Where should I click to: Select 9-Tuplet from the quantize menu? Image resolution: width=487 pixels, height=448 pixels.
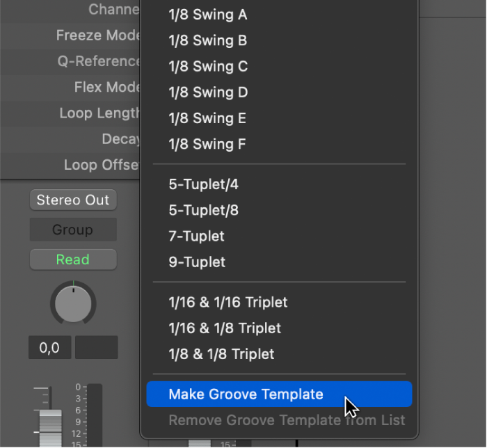tap(197, 262)
